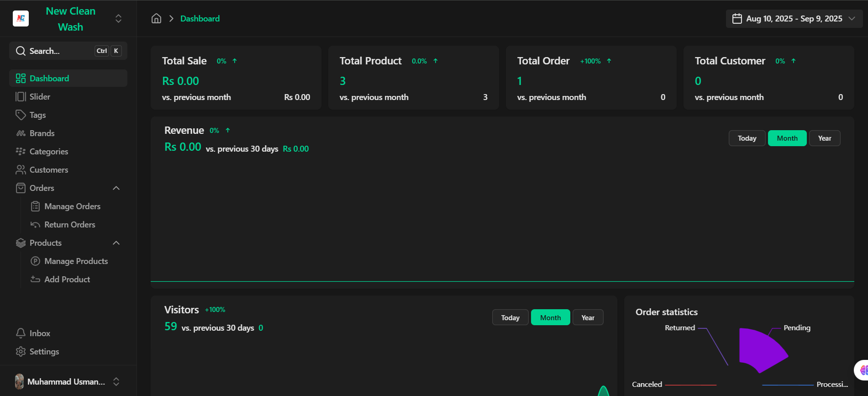This screenshot has height=396, width=868.
Task: Click the New Clean Wash logo icon
Action: (21, 19)
